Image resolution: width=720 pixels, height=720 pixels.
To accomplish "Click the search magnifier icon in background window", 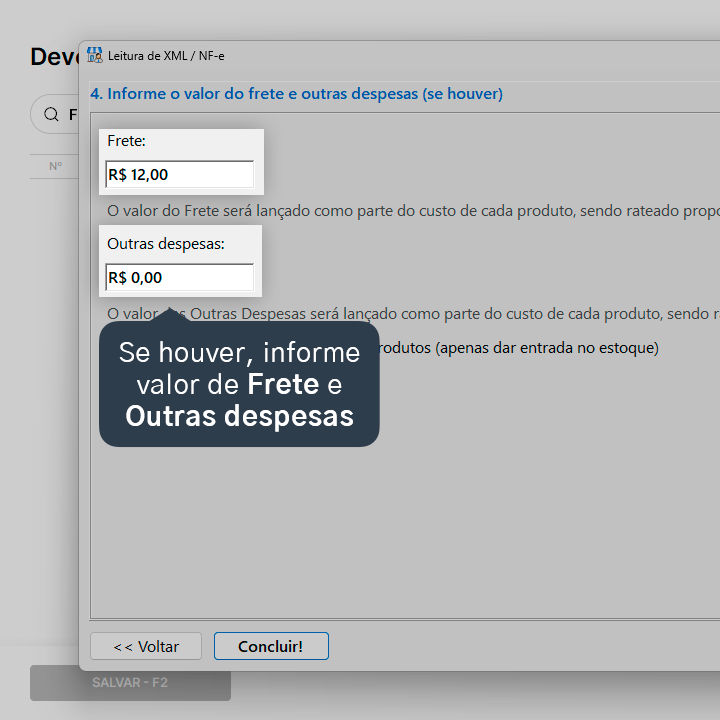I will click(x=51, y=114).
